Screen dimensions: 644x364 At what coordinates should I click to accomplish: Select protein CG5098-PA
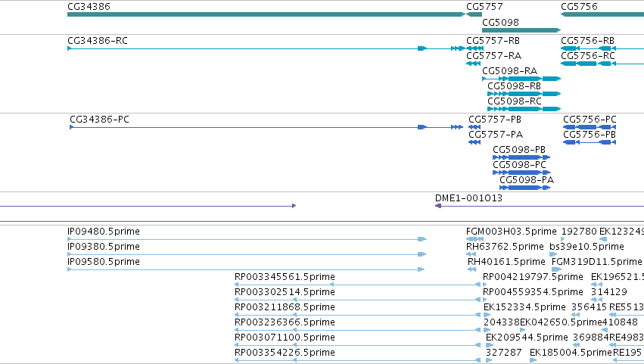(x=525, y=188)
